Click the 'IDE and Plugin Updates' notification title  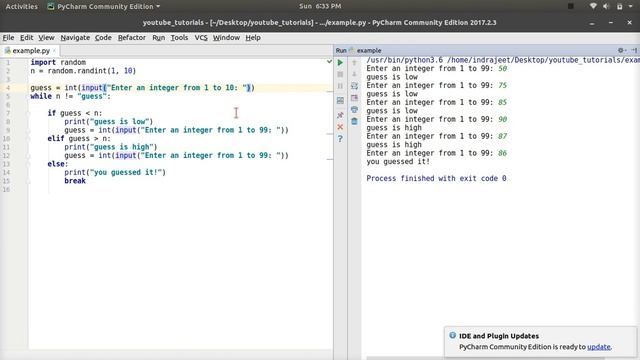(499, 336)
